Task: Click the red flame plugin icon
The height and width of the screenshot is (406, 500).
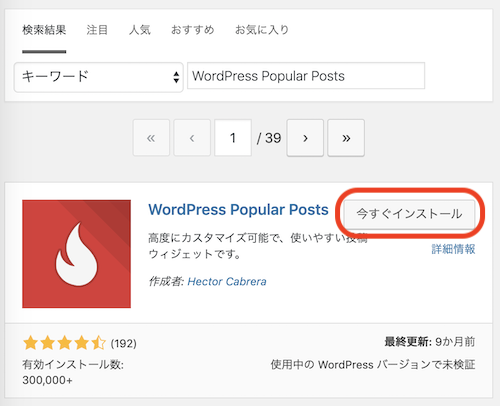Action: (76, 254)
